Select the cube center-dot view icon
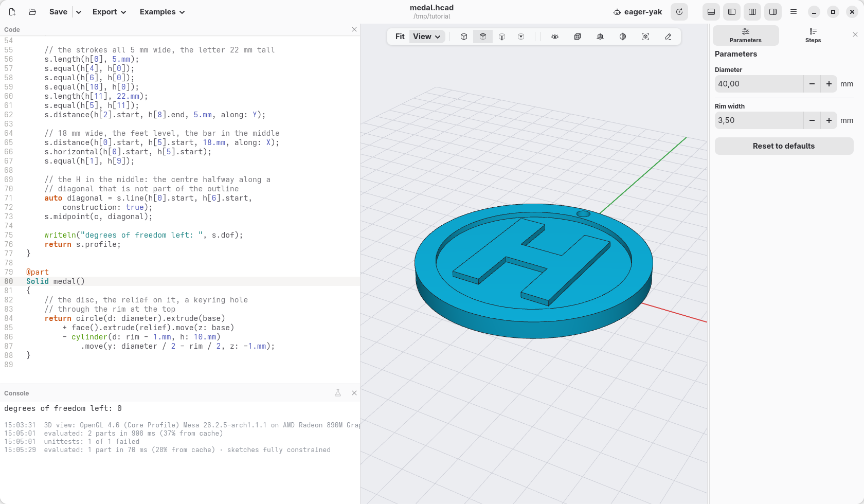The image size is (864, 504). point(521,37)
